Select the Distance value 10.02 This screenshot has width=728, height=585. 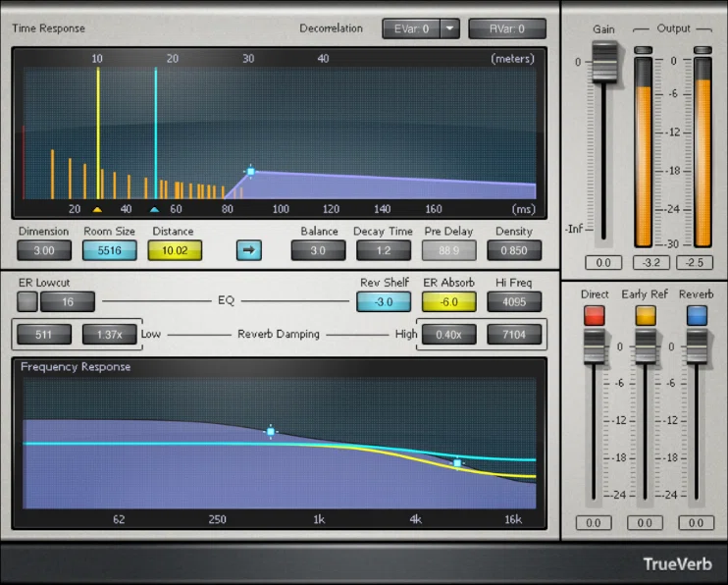[175, 250]
